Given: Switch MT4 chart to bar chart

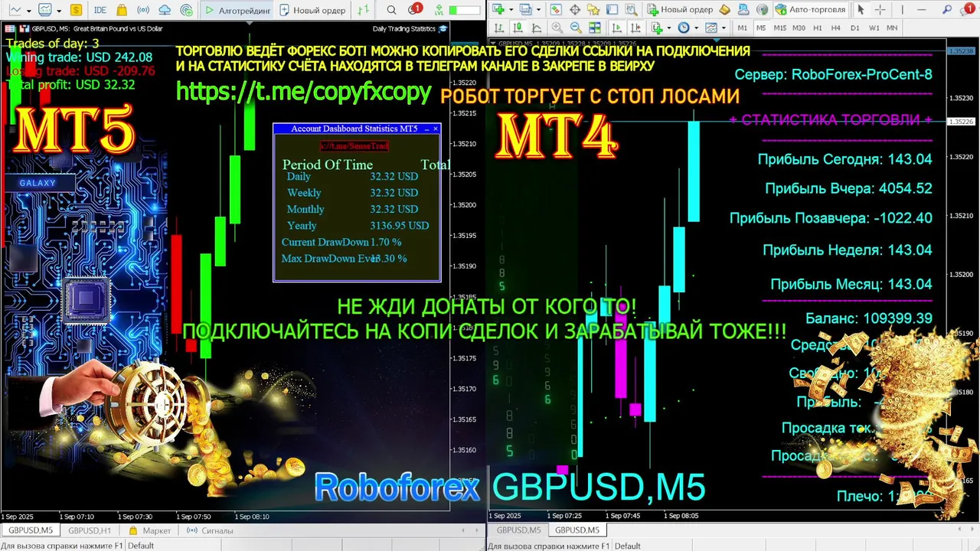Looking at the screenshot, I should 499,28.
